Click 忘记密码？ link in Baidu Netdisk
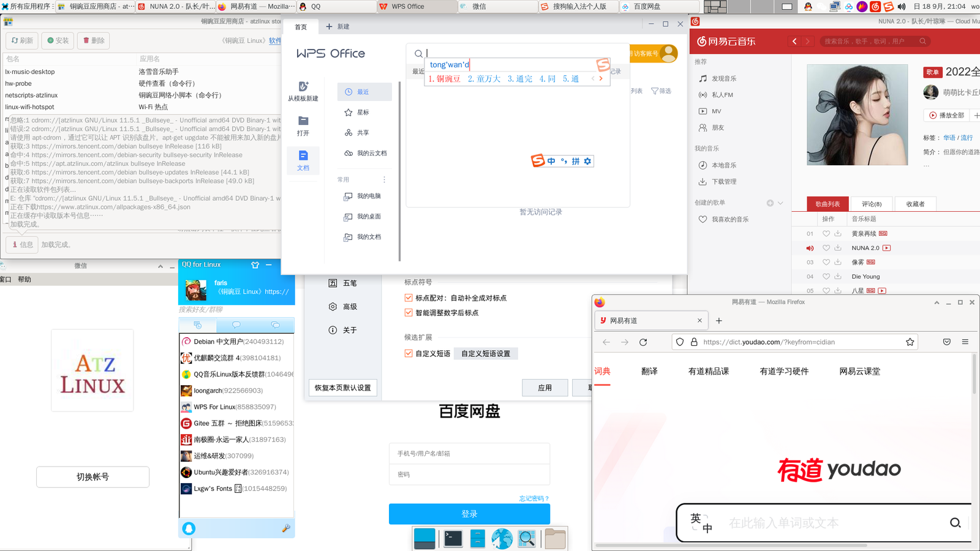The image size is (980, 551). pyautogui.click(x=534, y=498)
